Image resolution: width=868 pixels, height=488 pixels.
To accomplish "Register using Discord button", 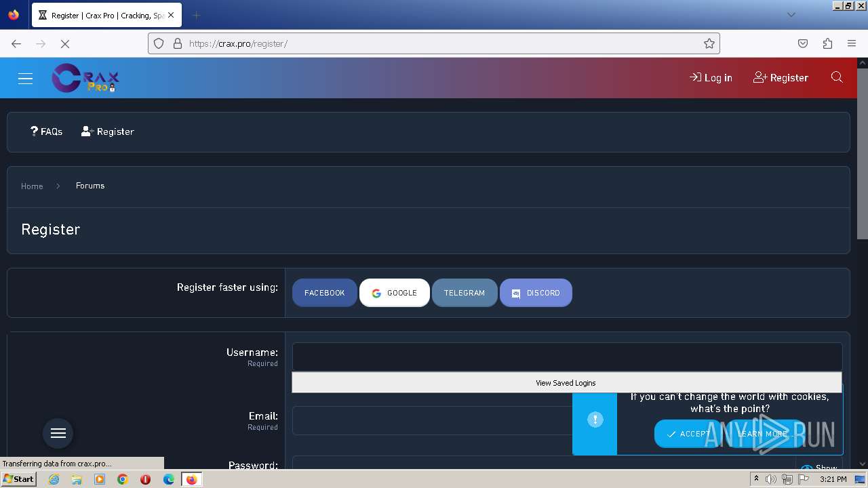I will point(536,293).
